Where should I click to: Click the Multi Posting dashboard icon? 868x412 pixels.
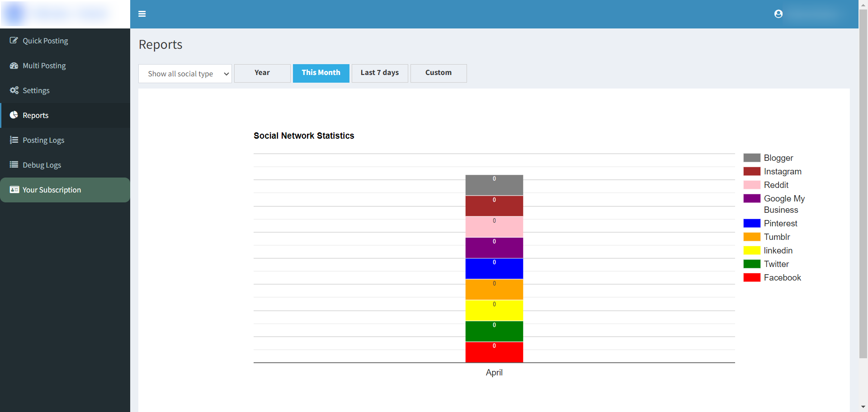(14, 66)
